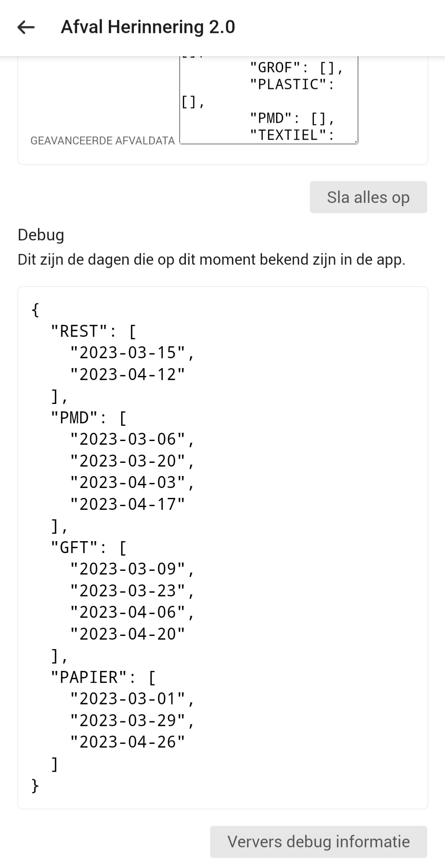Click the REST date 2023-03-15
This screenshot has height=868, width=445.
tap(127, 352)
